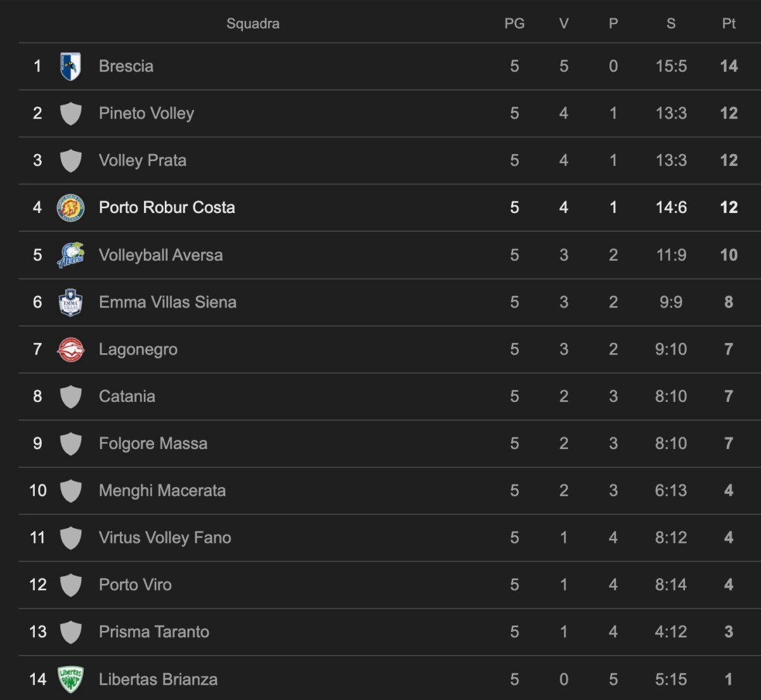Click the Emma Villas Siena badge

coord(70,302)
